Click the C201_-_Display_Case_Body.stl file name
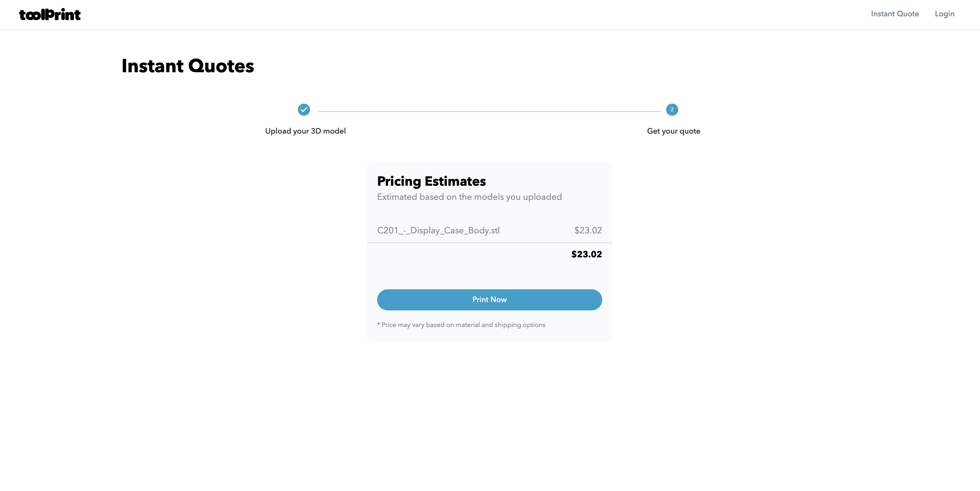980x491 pixels. (x=438, y=230)
